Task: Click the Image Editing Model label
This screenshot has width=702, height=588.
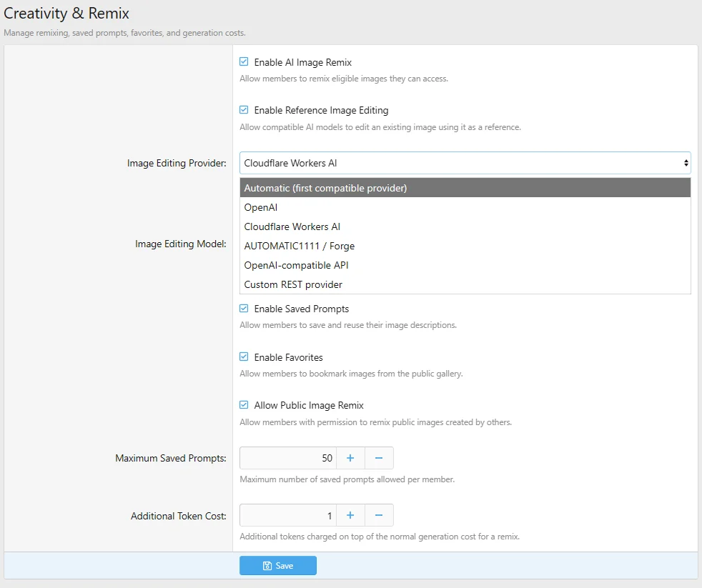Action: (x=180, y=244)
